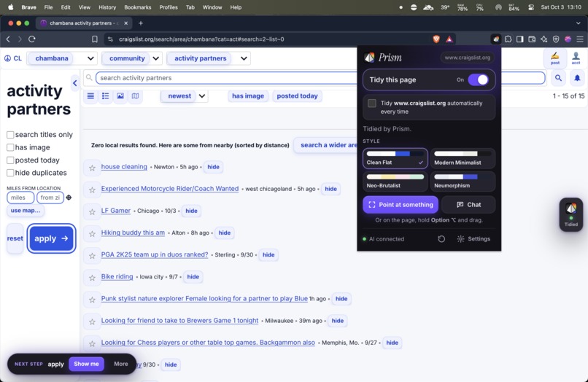The image size is (588, 382).
Task: Click the from zip input field
Action: [x=50, y=198]
